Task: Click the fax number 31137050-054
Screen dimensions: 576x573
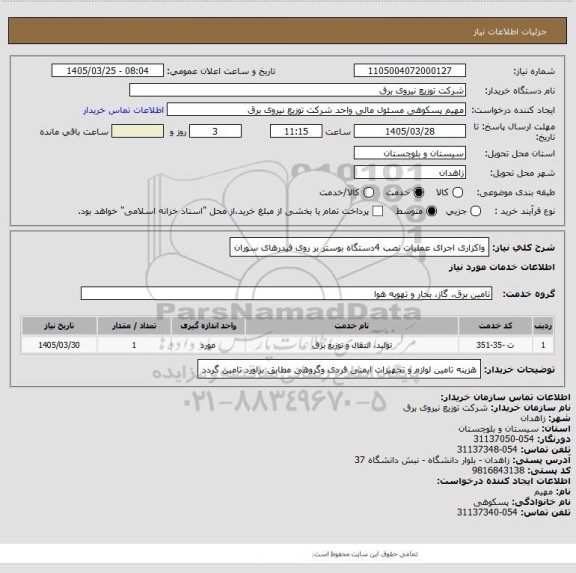Action: (503, 439)
